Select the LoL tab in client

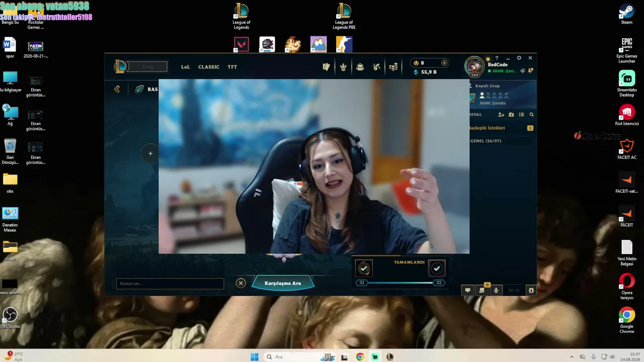(x=186, y=67)
